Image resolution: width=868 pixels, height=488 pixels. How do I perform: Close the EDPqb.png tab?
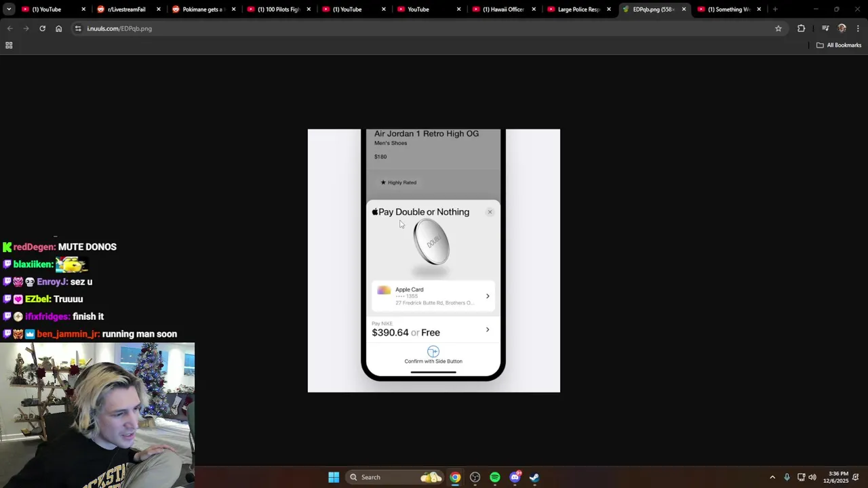coord(684,9)
